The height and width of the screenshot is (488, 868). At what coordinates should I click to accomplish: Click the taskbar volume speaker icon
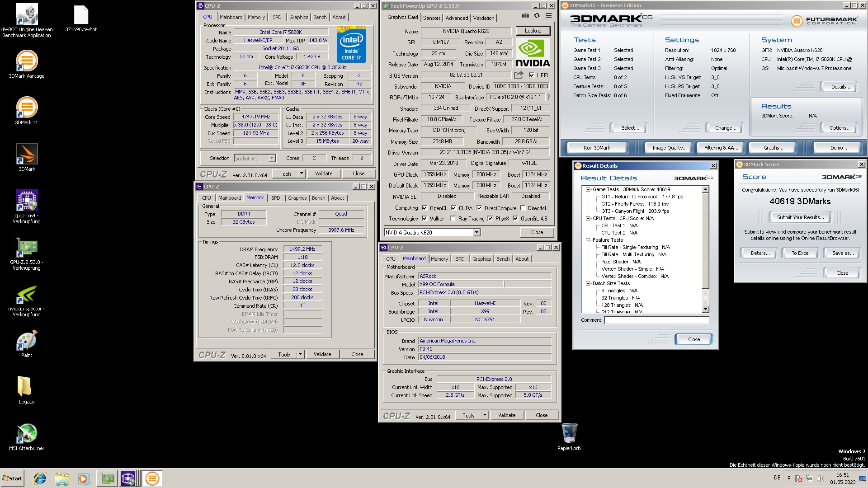coord(821,479)
